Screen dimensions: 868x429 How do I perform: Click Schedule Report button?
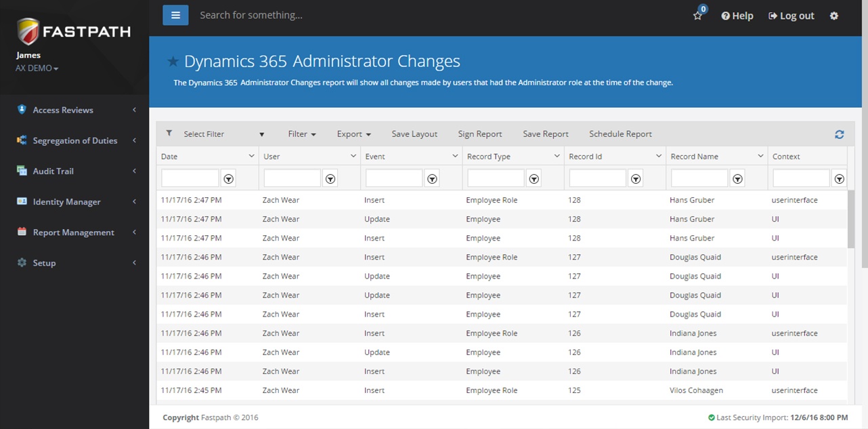tap(620, 134)
